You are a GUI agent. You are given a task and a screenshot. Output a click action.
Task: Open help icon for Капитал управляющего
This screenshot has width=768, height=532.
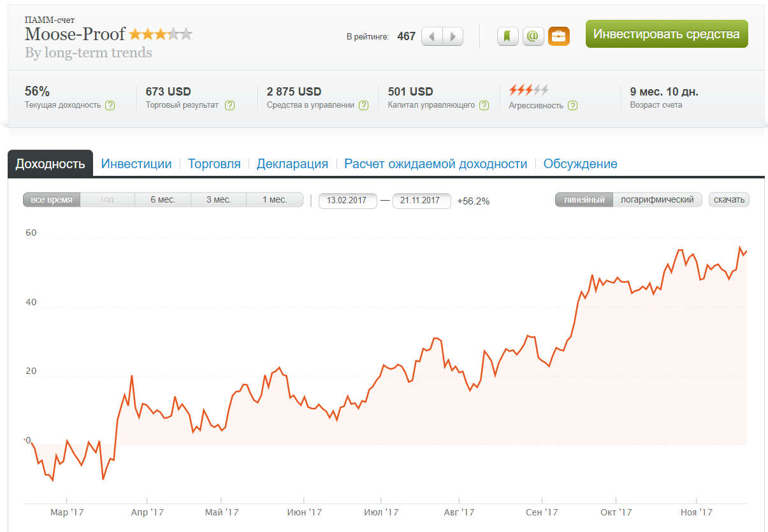coord(484,105)
